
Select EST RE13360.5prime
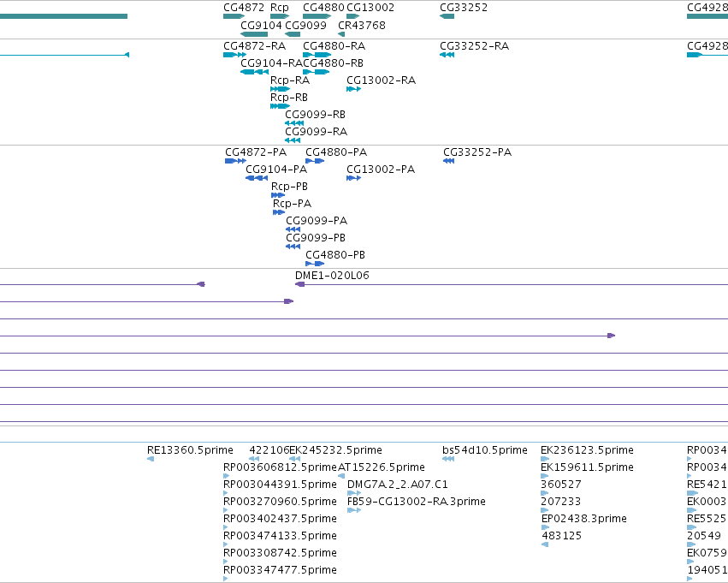coord(151,459)
